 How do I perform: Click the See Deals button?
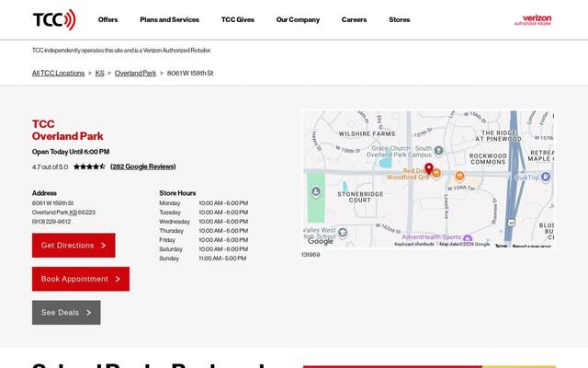click(x=66, y=313)
